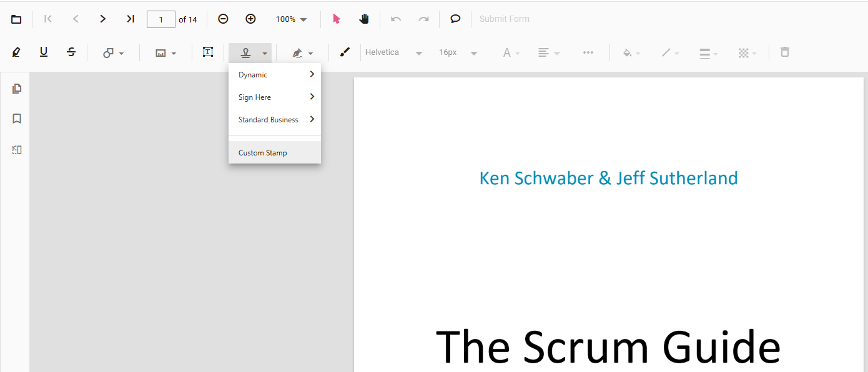Toggle the bookmarks sidebar panel
Viewport: 868px width, 372px height.
[17, 119]
